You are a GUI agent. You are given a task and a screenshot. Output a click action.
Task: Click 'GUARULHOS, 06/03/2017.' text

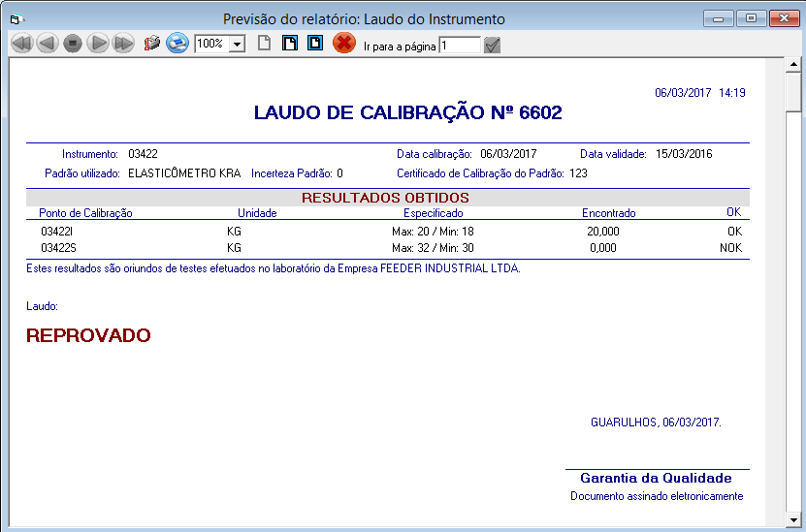(x=656, y=422)
